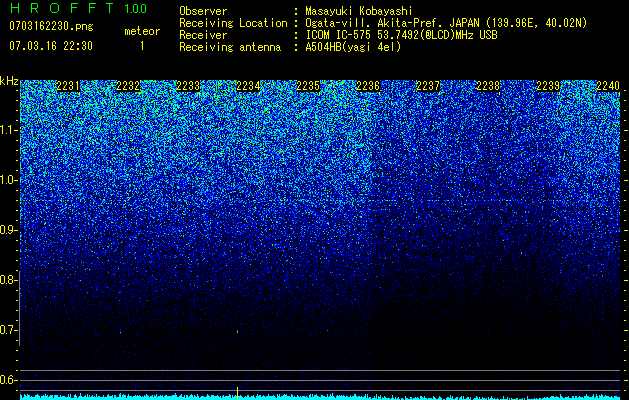The image size is (629, 400).
Task: Click the meteor count label
Action: tap(142, 31)
